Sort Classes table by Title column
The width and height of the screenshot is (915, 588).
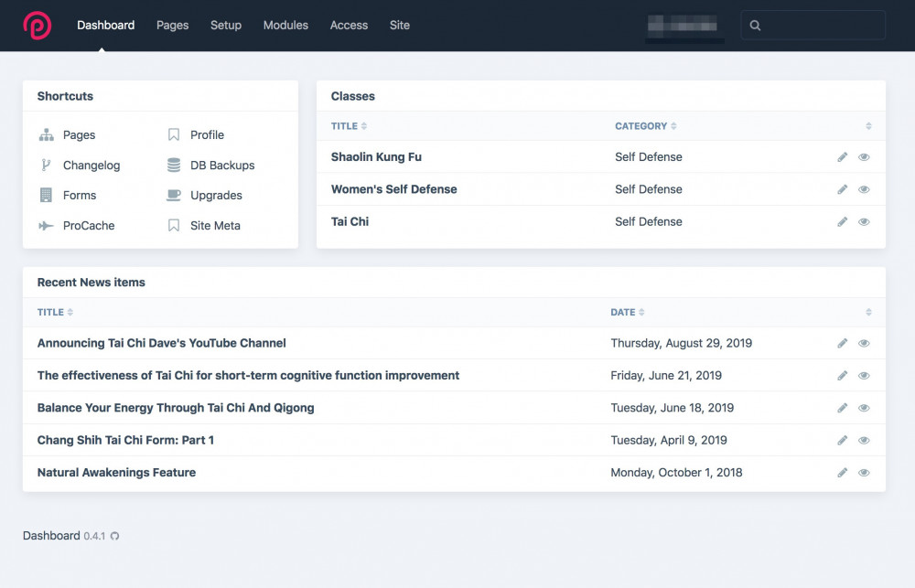click(x=349, y=126)
